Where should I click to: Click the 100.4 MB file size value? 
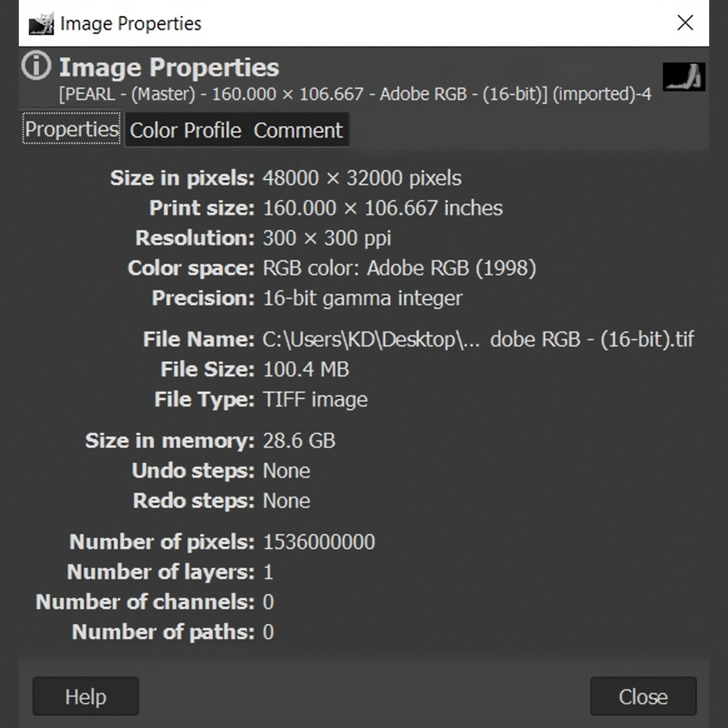click(306, 369)
